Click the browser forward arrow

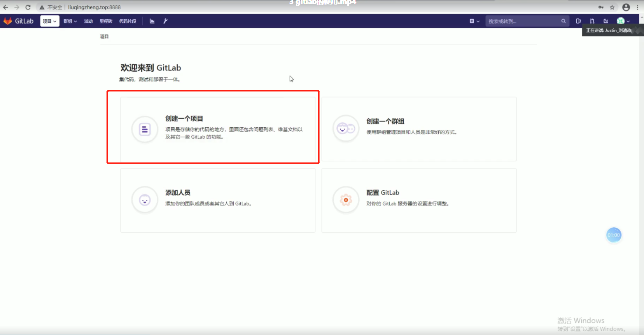16,7
